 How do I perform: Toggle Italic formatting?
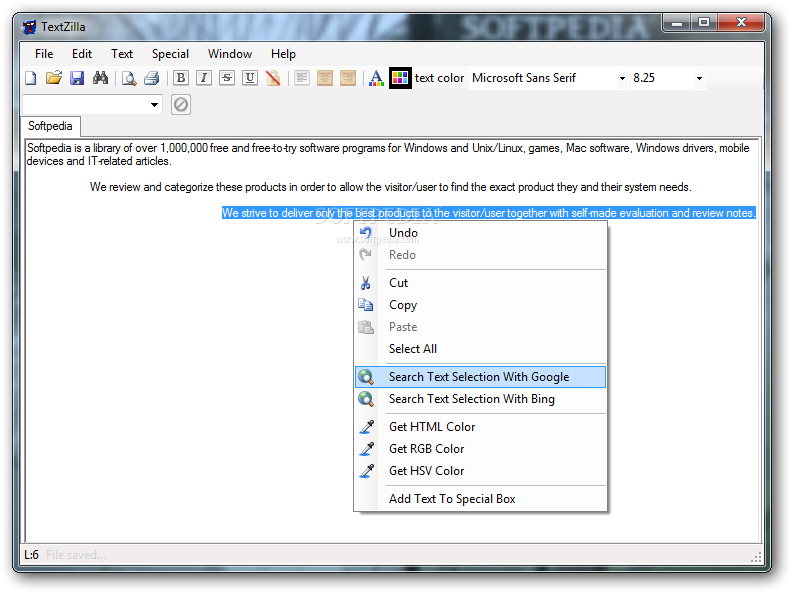point(204,78)
